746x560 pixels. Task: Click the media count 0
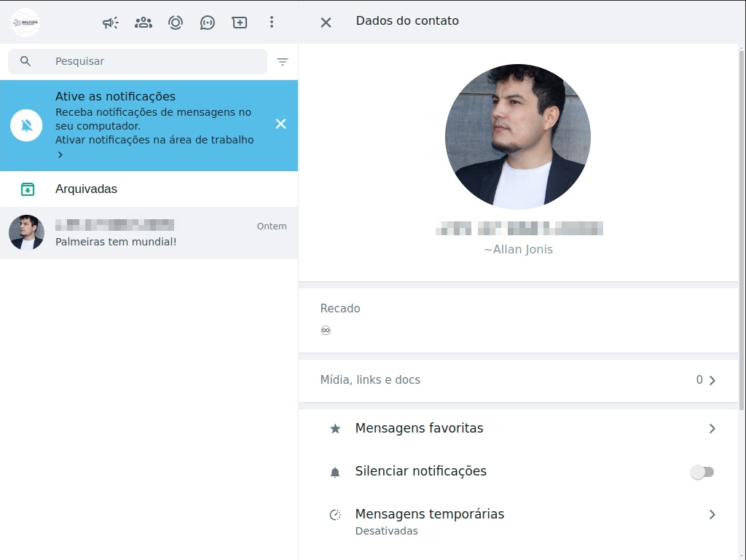pyautogui.click(x=699, y=380)
